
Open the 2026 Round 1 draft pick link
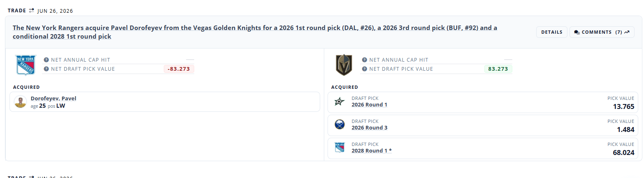coord(369,105)
